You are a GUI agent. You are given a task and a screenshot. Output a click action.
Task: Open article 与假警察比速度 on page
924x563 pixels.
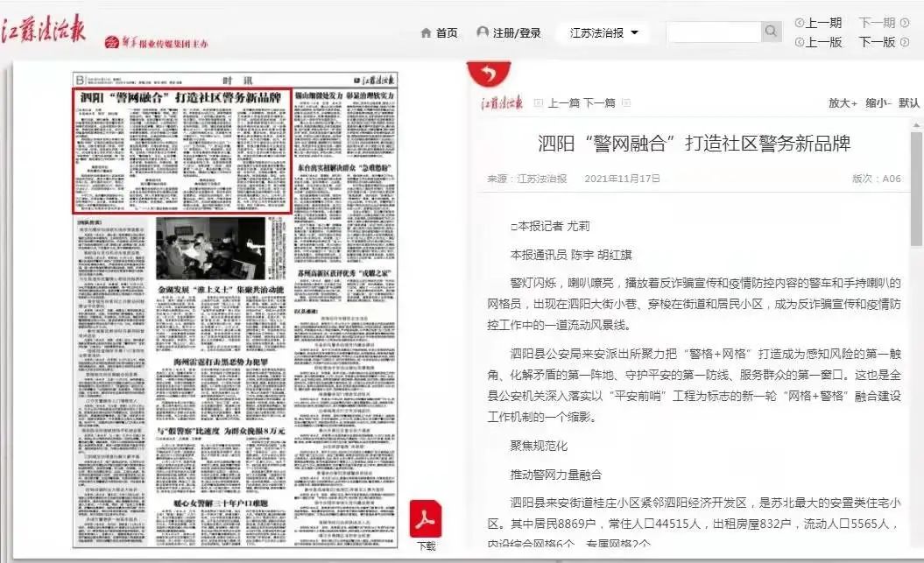click(221, 431)
